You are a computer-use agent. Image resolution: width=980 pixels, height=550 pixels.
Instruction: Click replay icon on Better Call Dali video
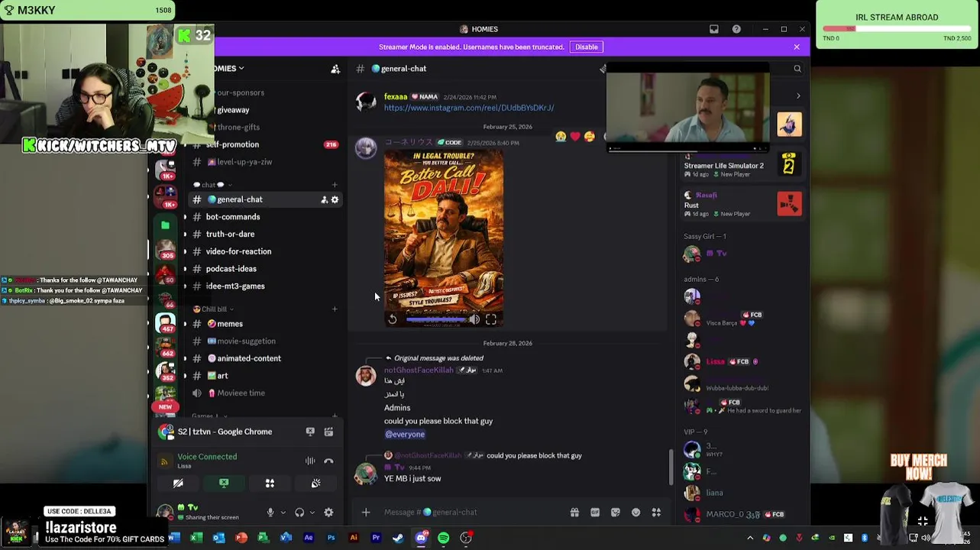[393, 319]
